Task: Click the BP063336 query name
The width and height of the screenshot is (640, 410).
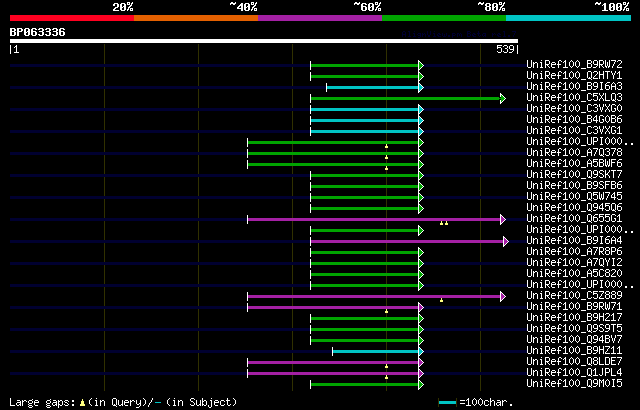Action: pyautogui.click(x=38, y=32)
